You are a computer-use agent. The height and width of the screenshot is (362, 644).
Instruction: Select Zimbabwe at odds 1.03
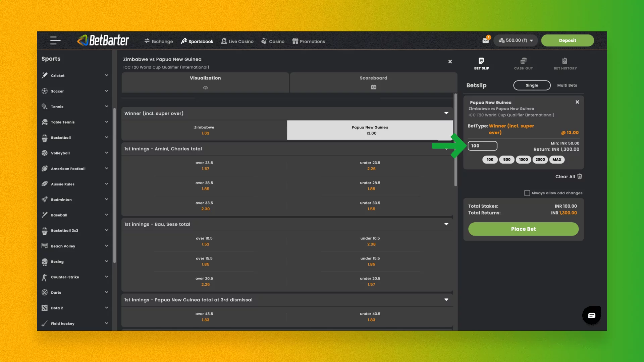(204, 130)
